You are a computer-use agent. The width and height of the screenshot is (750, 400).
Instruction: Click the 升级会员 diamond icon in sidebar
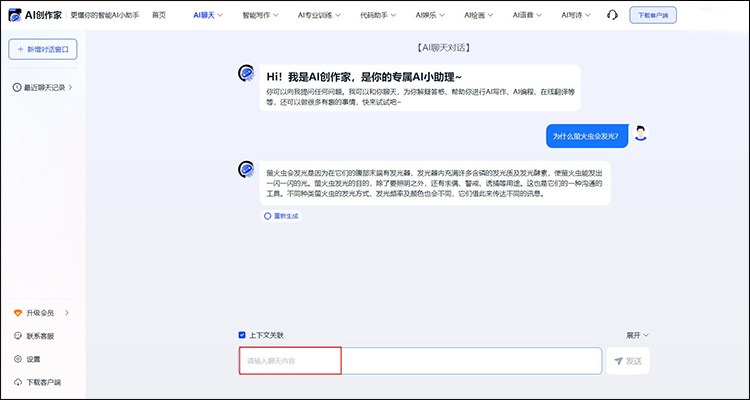point(18,314)
